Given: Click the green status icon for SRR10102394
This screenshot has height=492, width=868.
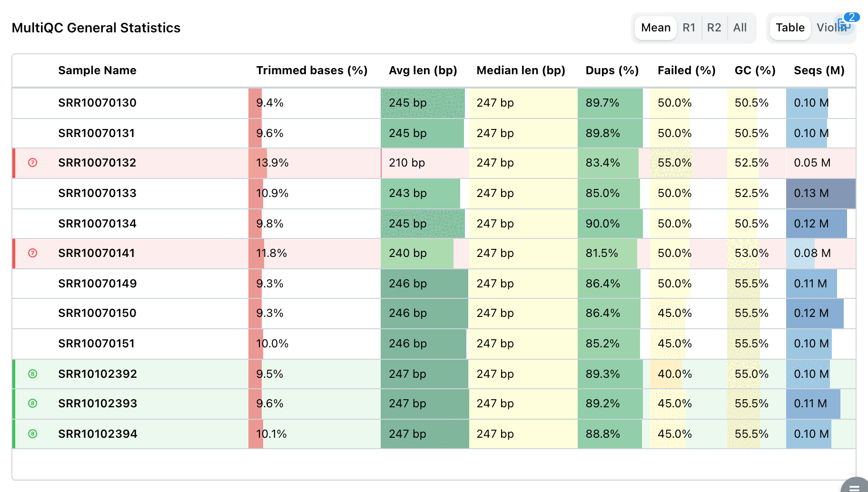Looking at the screenshot, I should [33, 434].
